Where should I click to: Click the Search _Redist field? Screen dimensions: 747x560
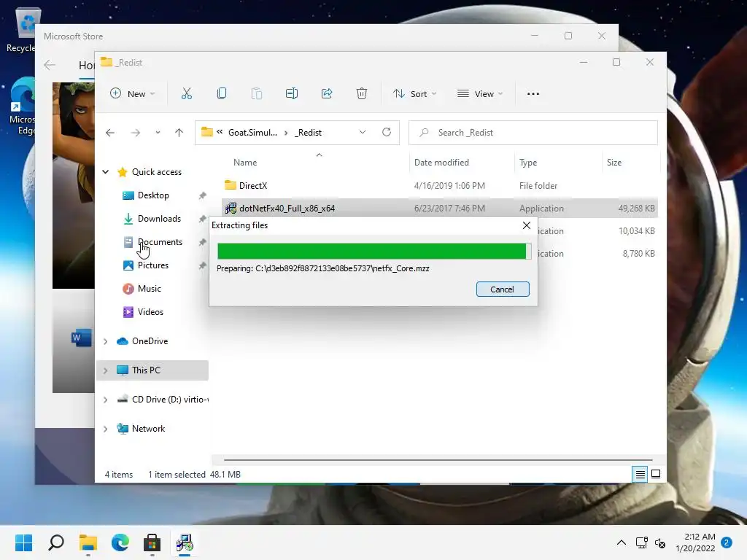click(x=533, y=133)
